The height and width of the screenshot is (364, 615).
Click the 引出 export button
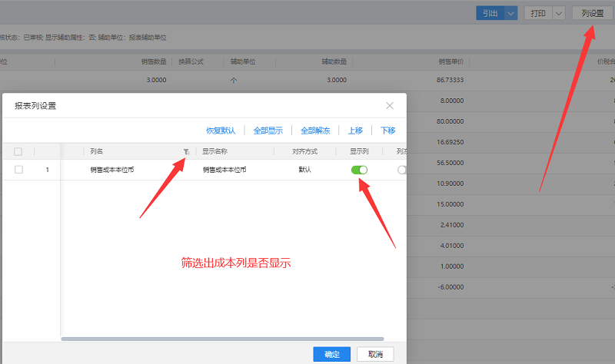tap(490, 13)
